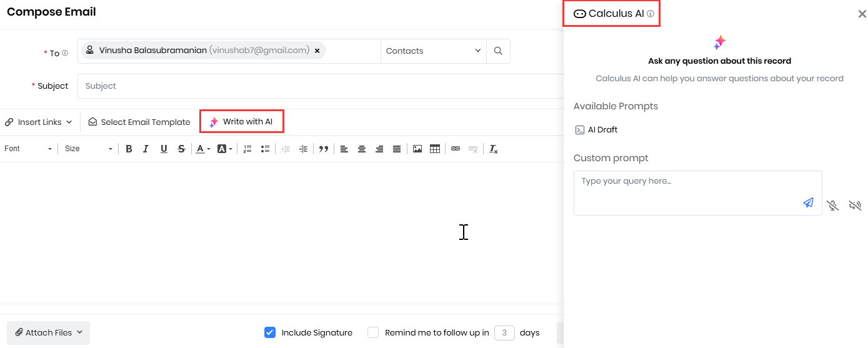The height and width of the screenshot is (348, 868).
Task: Insert an image into the email
Action: [417, 149]
